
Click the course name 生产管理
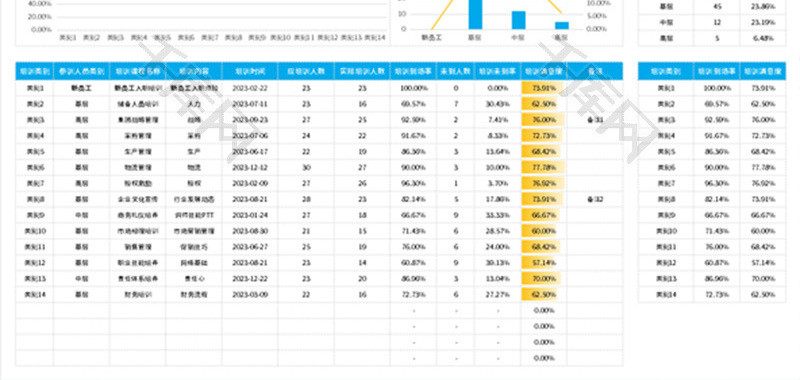pos(137,151)
